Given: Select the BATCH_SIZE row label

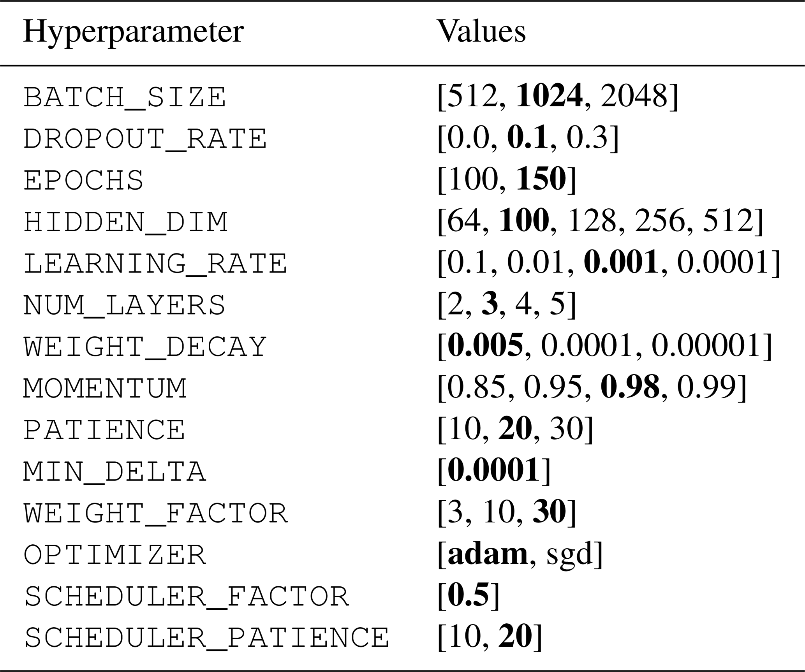Looking at the screenshot, I should click(125, 97).
